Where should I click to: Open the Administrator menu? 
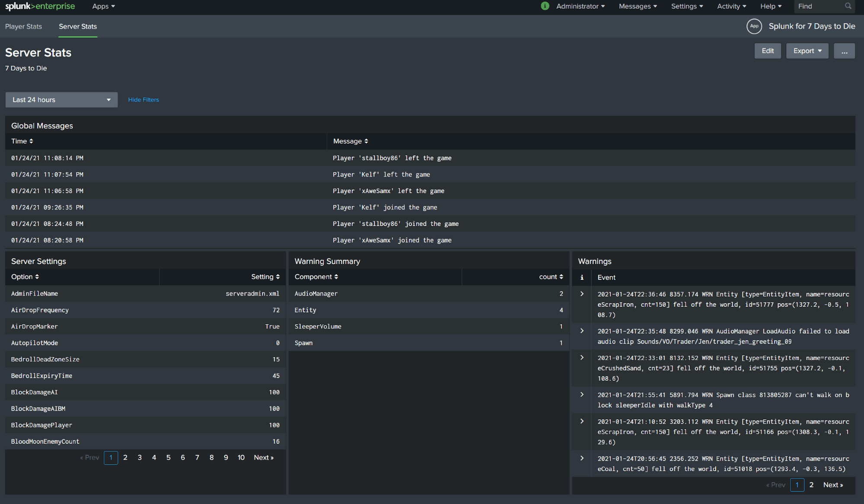coord(580,6)
